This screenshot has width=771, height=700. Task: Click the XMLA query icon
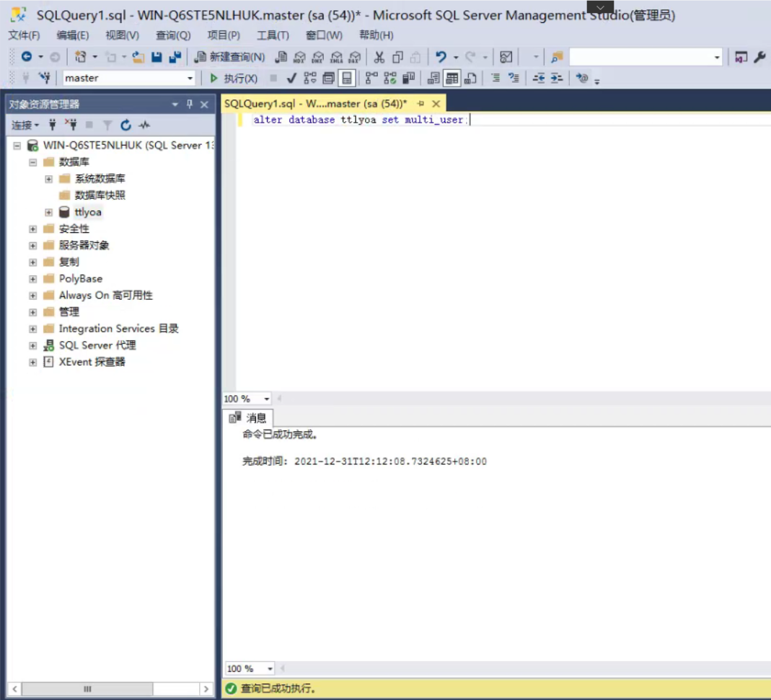(336, 57)
